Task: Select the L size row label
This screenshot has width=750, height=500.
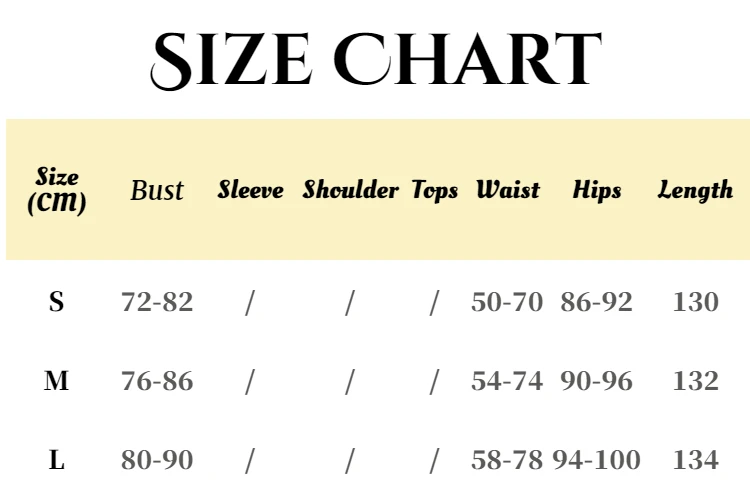Action: click(56, 460)
